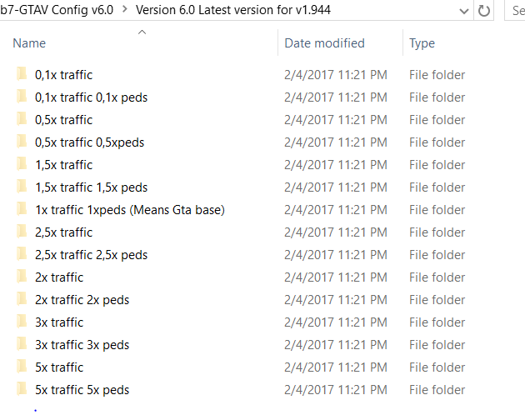Select "1x traffic 1xpeds (Means Gta base)" folder
This screenshot has height=420, width=525.
pyautogui.click(x=130, y=210)
